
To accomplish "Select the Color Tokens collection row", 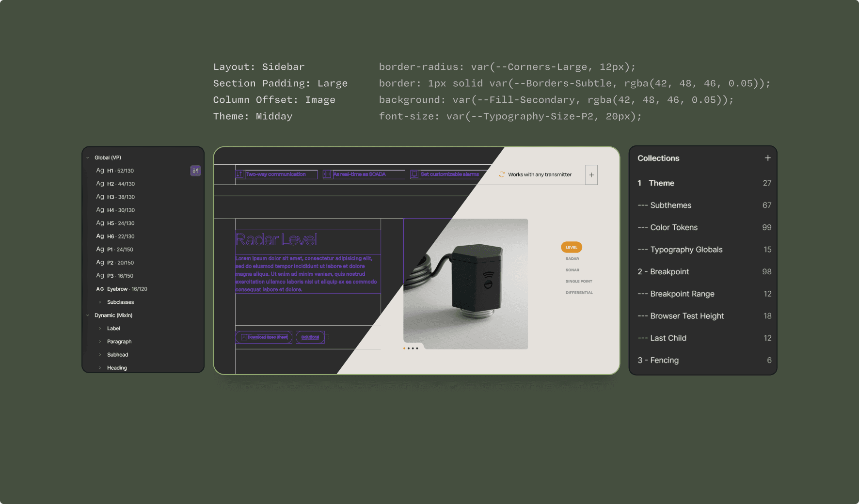I will tap(704, 227).
